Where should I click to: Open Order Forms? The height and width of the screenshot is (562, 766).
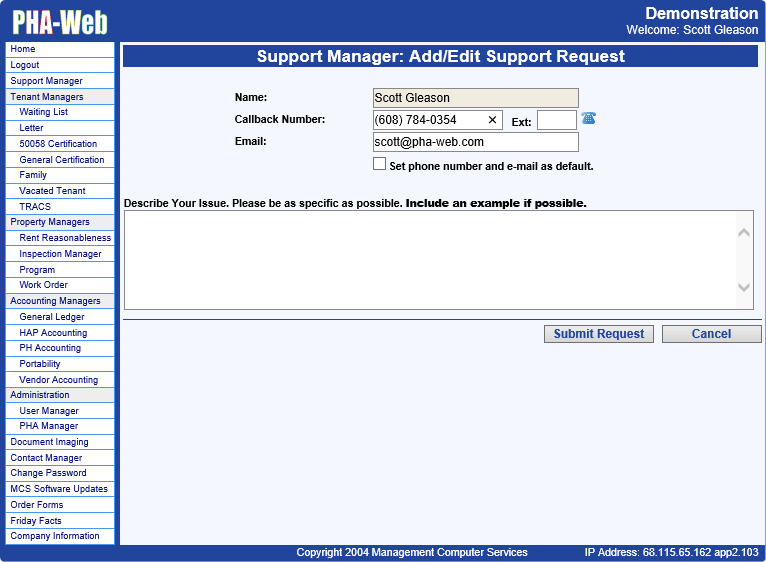pos(60,505)
